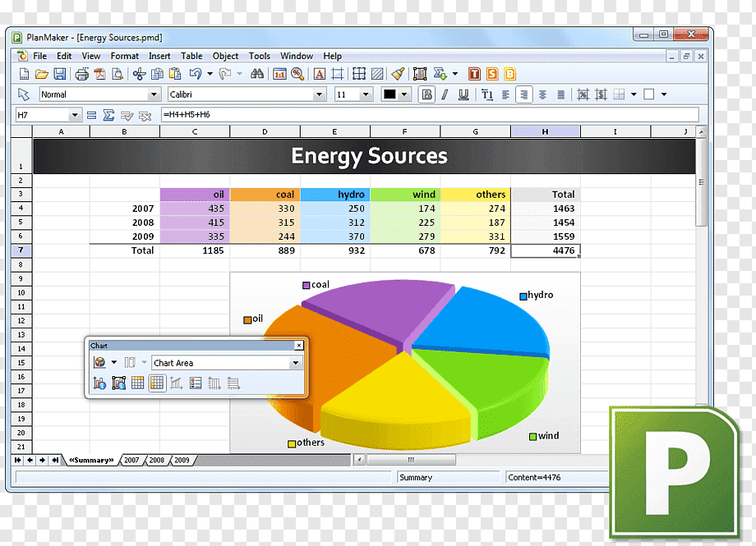Click the Save document icon
The image size is (756, 546).
point(59,74)
